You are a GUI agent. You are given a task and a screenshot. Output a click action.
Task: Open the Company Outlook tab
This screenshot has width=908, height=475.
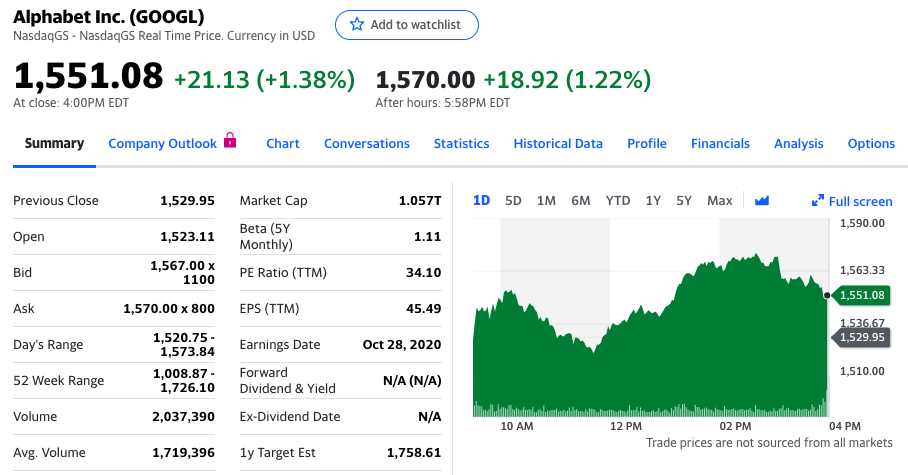click(163, 144)
